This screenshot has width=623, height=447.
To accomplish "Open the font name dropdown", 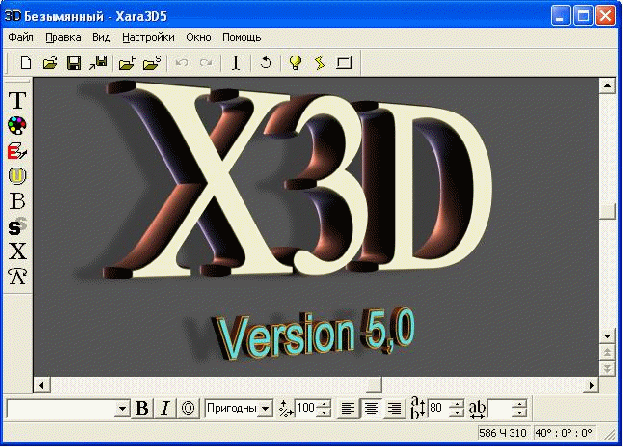I will (x=122, y=408).
